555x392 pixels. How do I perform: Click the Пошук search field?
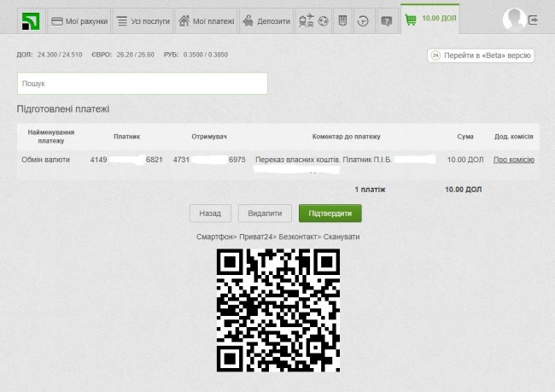[x=142, y=84]
